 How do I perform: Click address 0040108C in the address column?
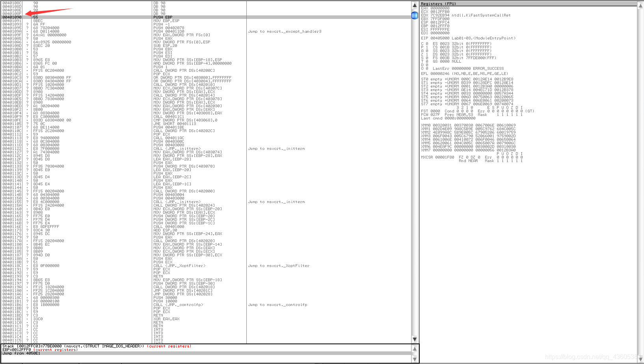pos(12,3)
